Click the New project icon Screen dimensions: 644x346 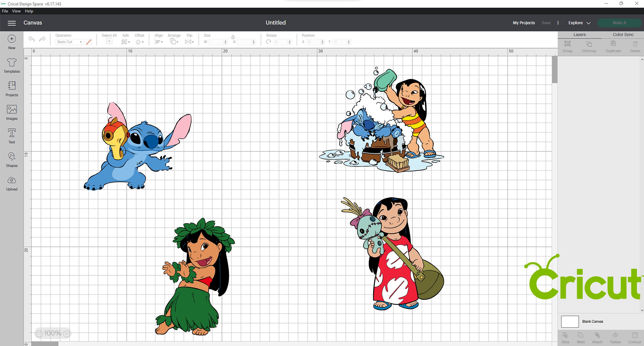coord(12,39)
